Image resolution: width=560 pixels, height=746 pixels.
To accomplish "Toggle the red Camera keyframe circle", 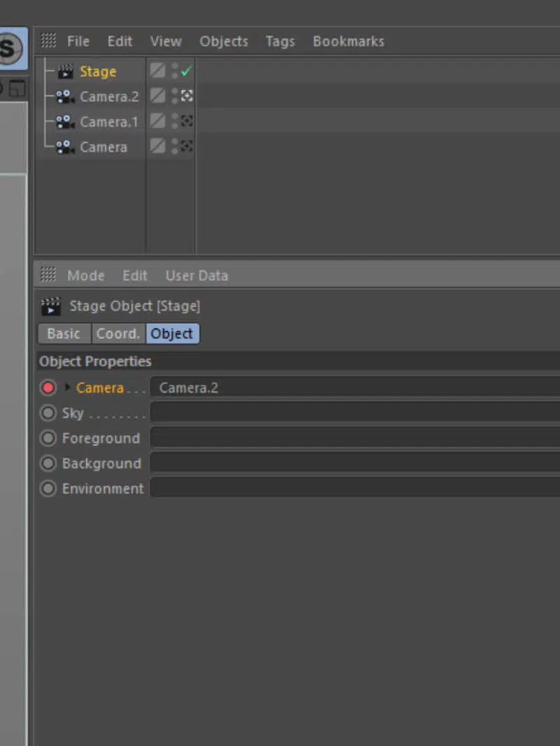I will (48, 388).
